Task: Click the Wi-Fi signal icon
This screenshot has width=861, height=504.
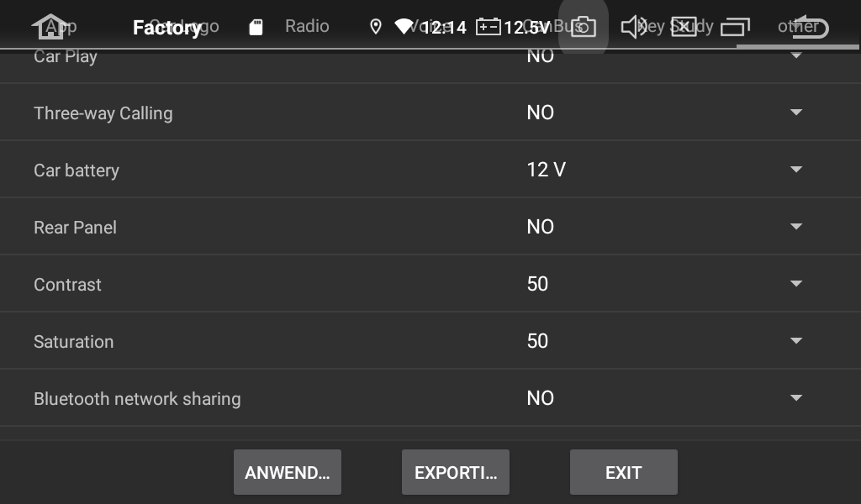Action: click(x=404, y=26)
